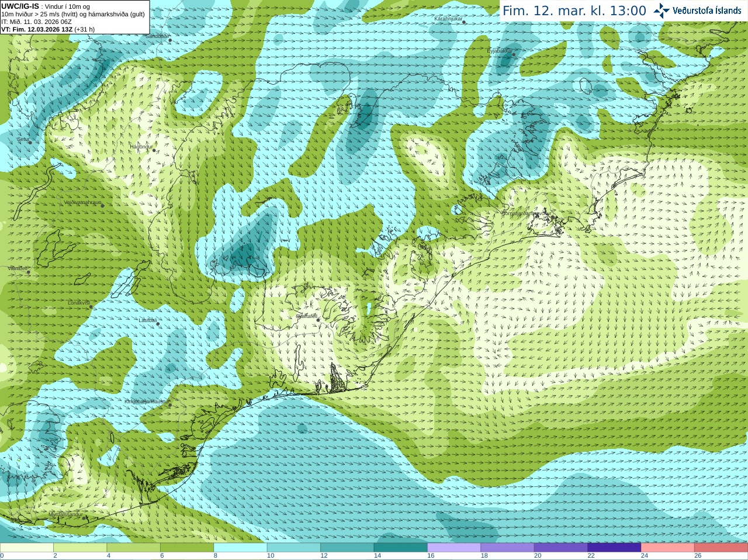
Task: Click the legend scale number 8
Action: point(216,556)
